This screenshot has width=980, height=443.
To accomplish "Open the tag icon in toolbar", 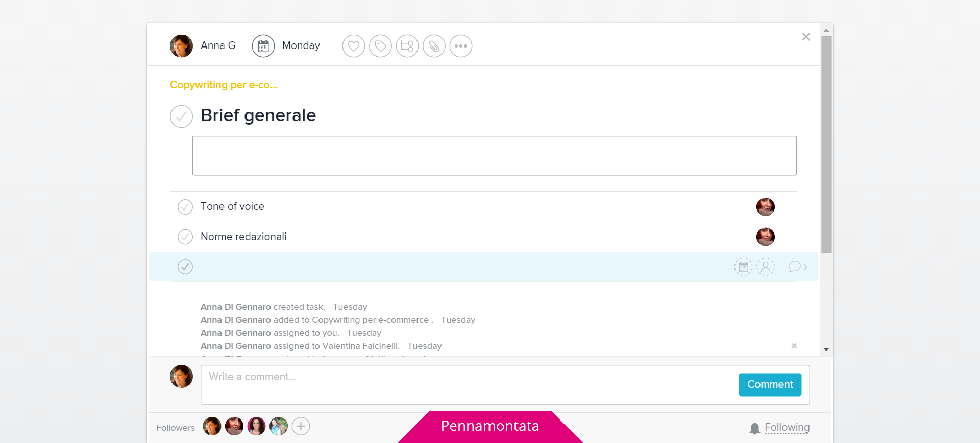I will click(380, 46).
